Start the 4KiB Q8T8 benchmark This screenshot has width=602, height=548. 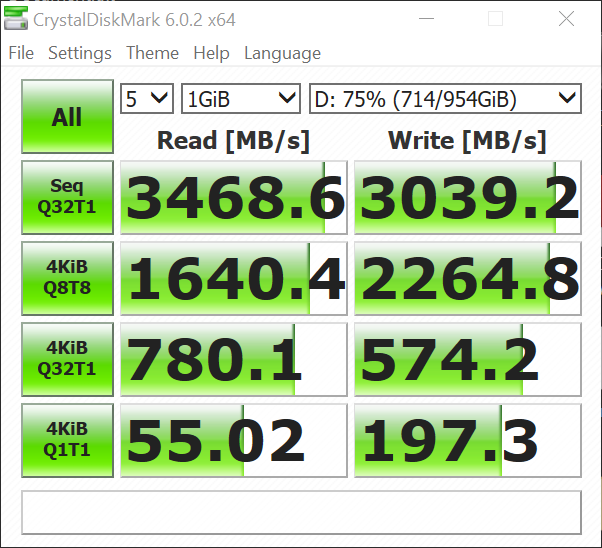[67, 278]
